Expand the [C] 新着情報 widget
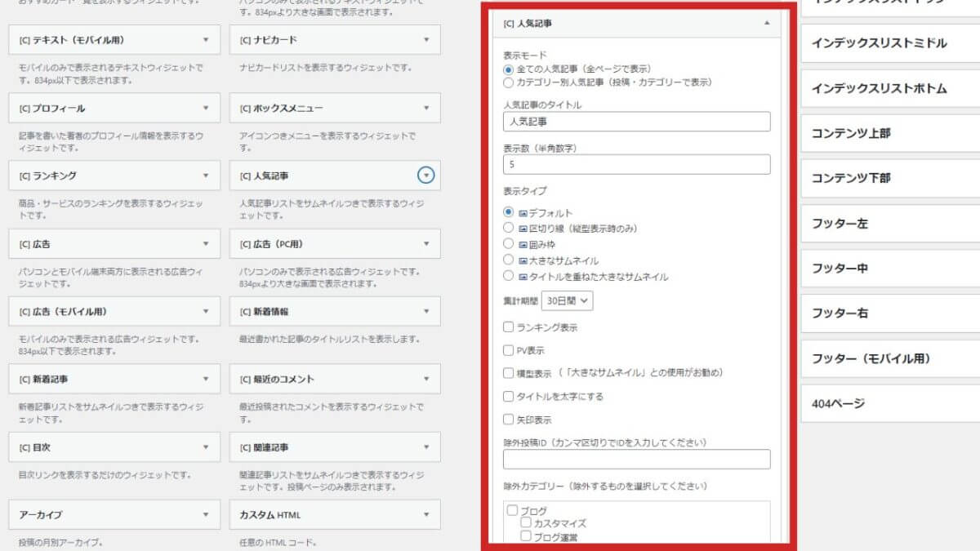Screen dimensions: 980x551 pyautogui.click(x=425, y=311)
